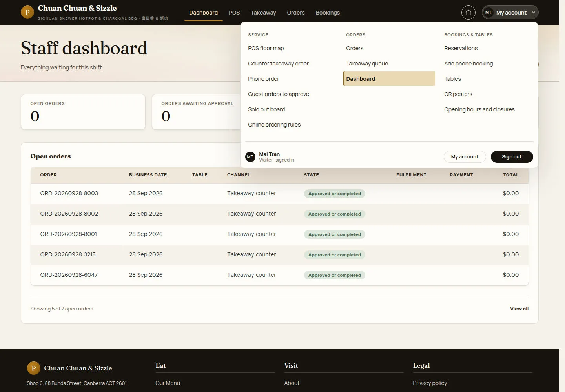Screen dimensions: 565x392
Task: Go to Takeaway queue
Action: [367, 64]
